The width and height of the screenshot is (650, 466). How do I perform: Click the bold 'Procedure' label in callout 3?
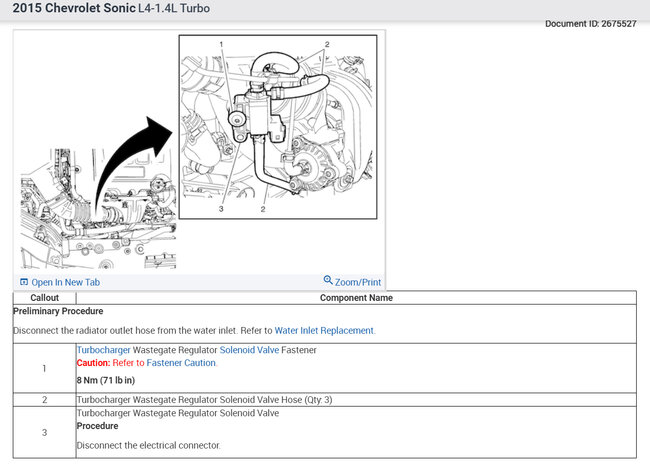coord(97,426)
